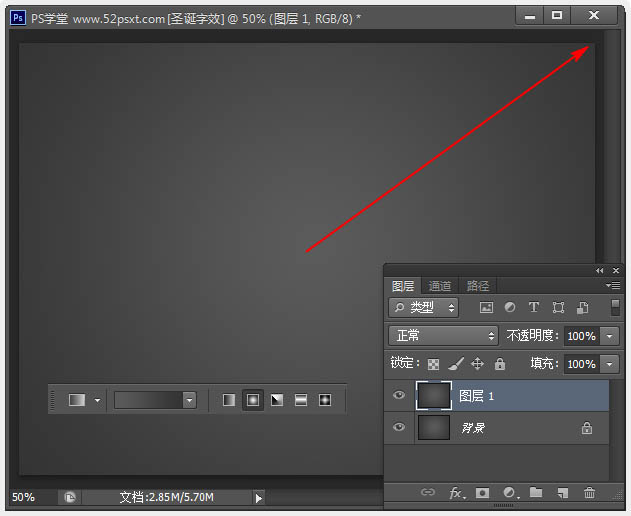Create new fill or adjustment layer icon

pos(510,493)
